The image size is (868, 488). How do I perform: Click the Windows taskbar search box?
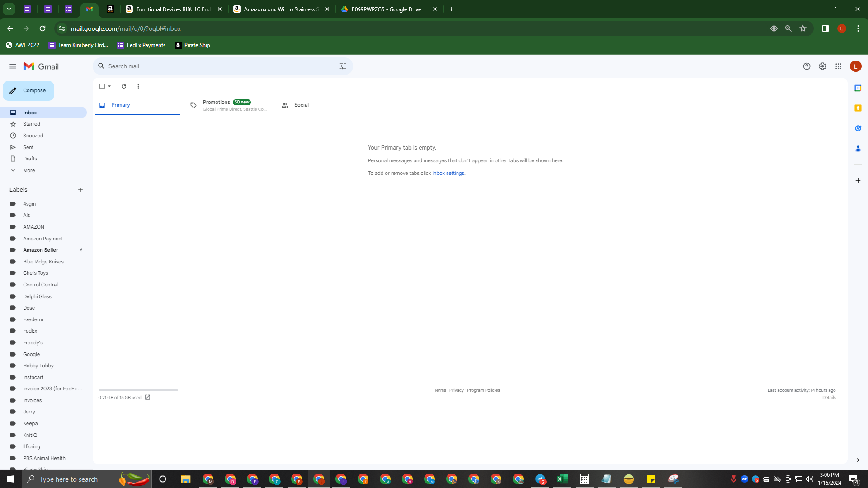(87, 479)
